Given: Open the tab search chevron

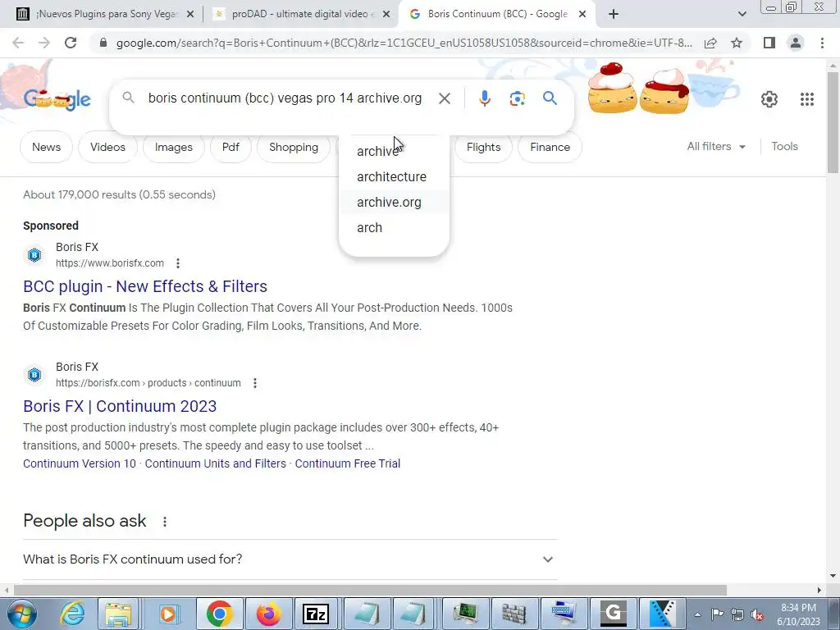Looking at the screenshot, I should tap(742, 14).
